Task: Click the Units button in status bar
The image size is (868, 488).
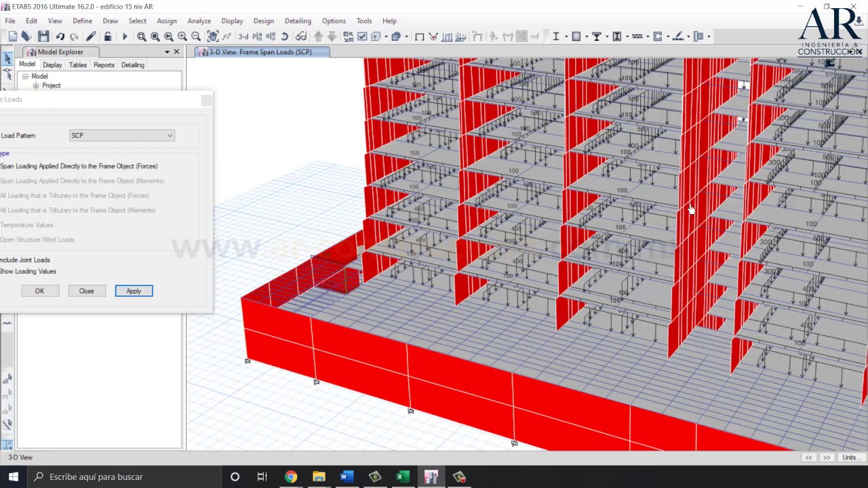Action: pos(851,457)
